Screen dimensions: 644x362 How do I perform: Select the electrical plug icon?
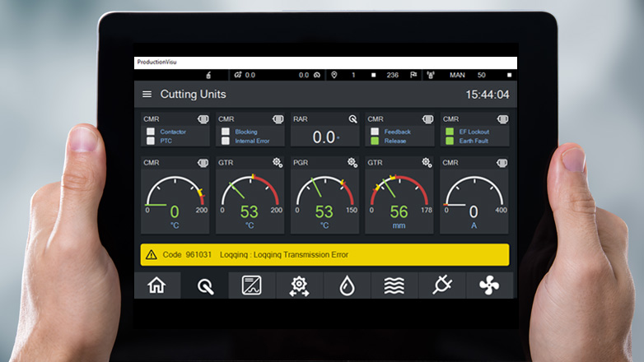[x=441, y=285]
